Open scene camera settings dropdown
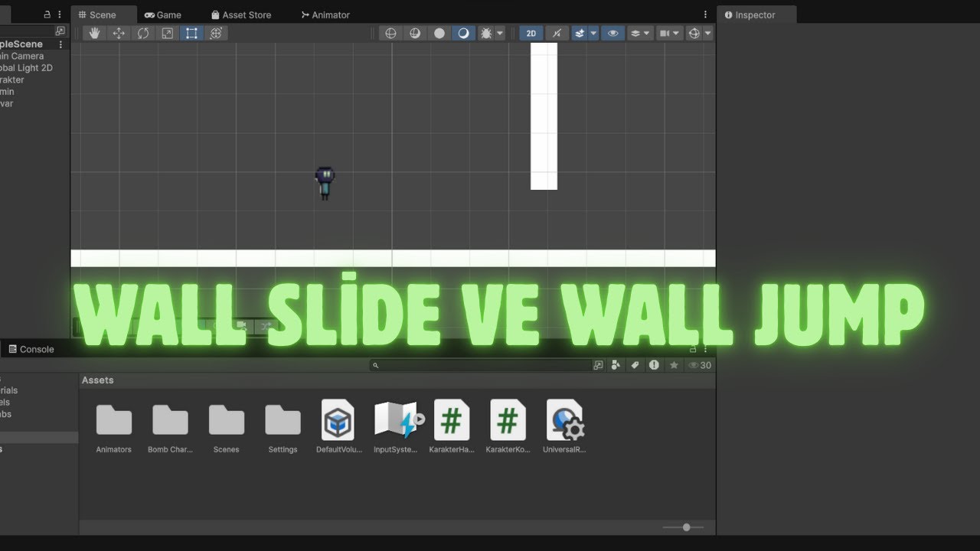 click(670, 33)
